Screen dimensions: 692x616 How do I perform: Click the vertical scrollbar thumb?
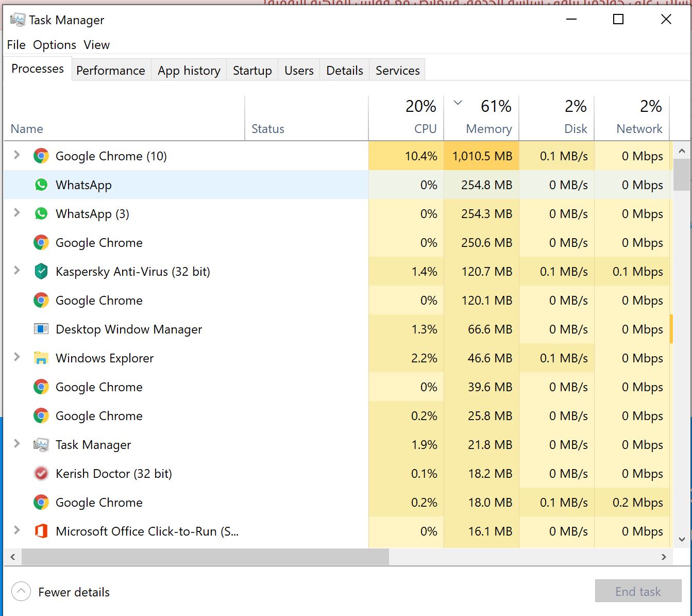coord(682,175)
